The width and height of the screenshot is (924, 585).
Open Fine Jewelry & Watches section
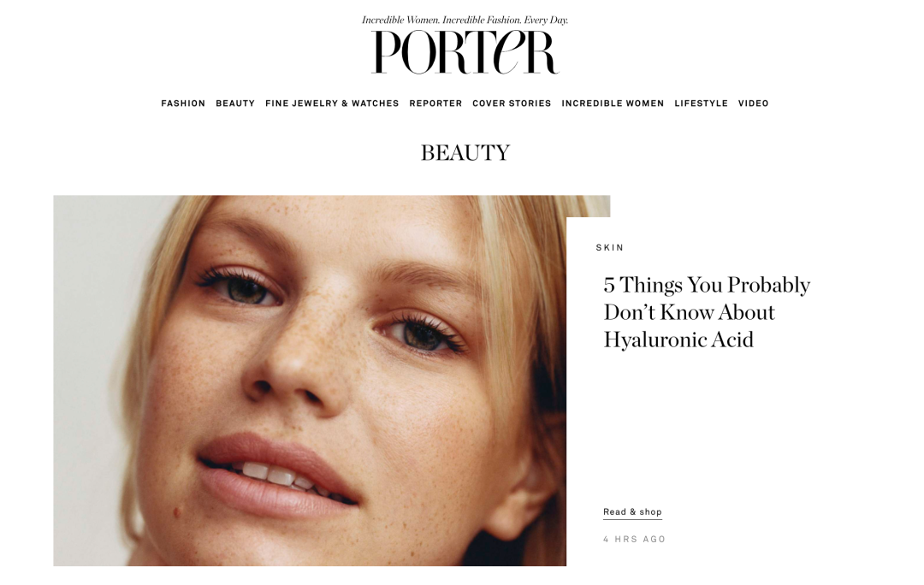click(x=332, y=103)
